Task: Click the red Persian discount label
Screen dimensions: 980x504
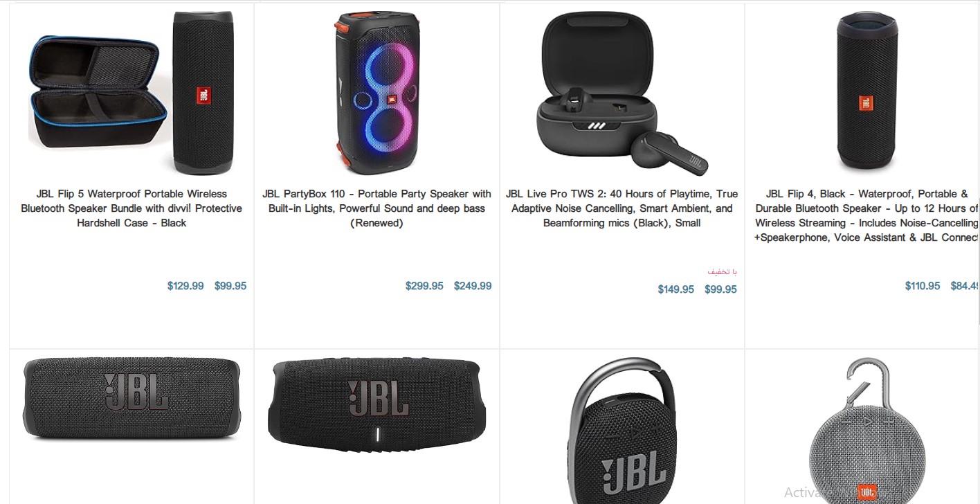Action: click(x=723, y=271)
